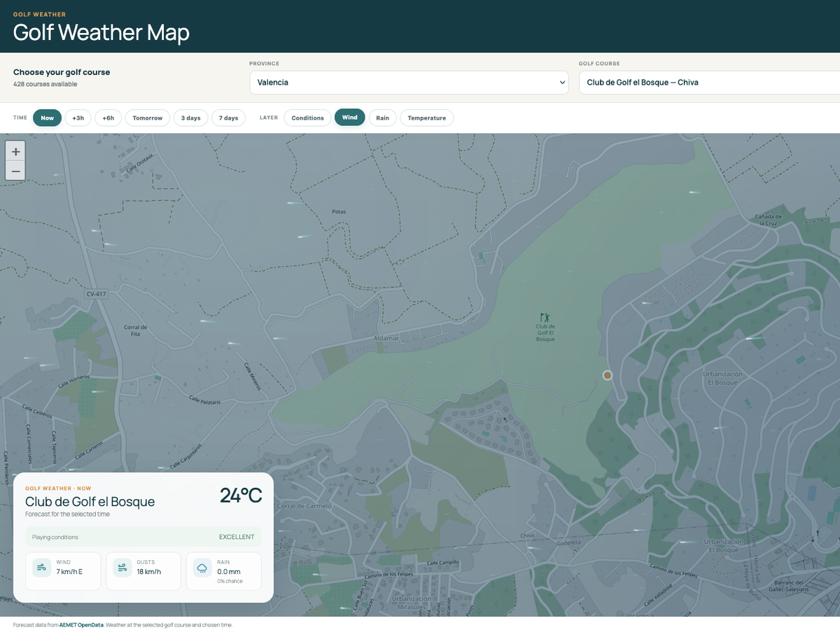Screen dimensions: 840x630
Task: Switch forecast time to 3 days
Action: 190,118
